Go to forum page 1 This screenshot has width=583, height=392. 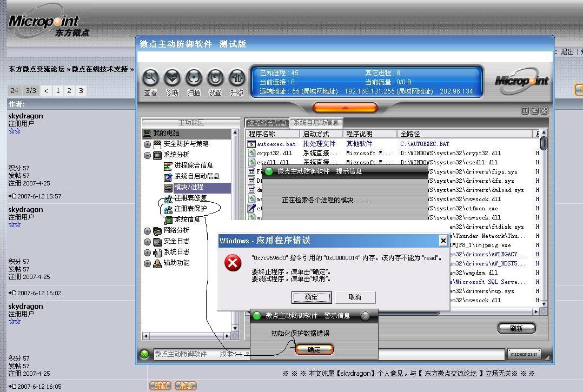pos(58,90)
